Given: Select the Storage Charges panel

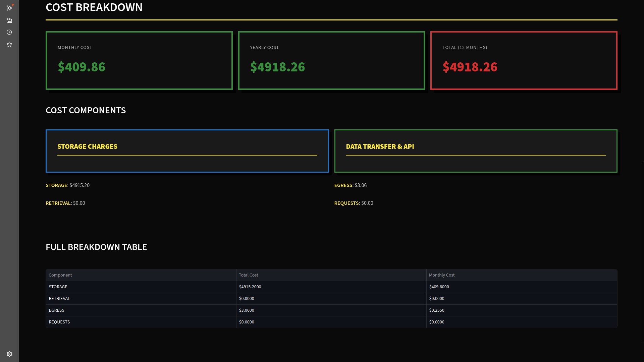Looking at the screenshot, I should [x=187, y=151].
